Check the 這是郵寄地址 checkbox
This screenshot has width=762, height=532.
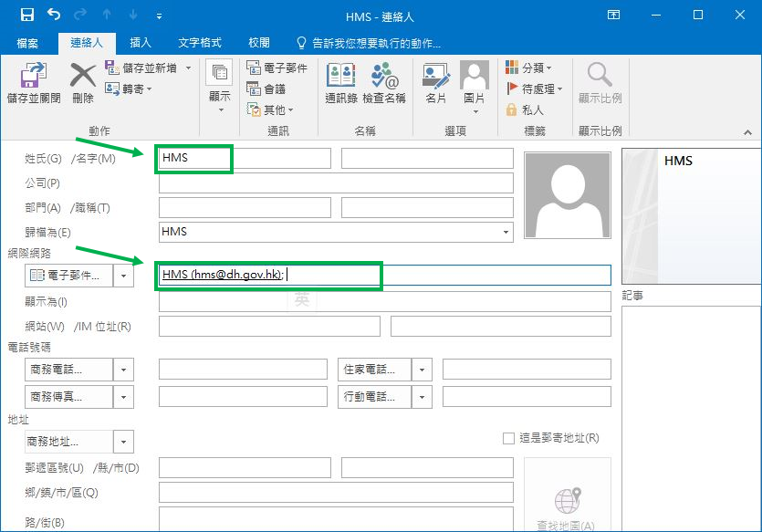click(x=508, y=438)
